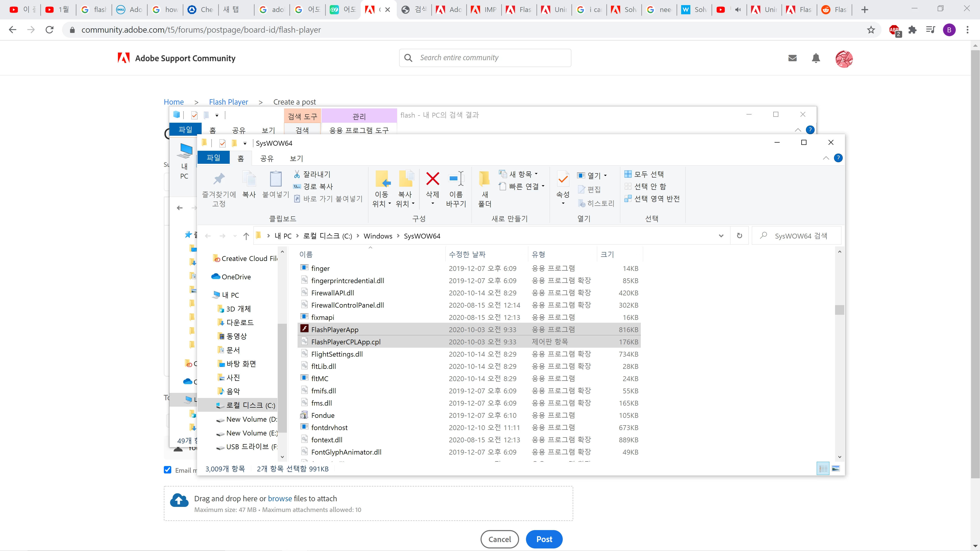Click Pin to Quick Access (즐겨찾기에 고정) icon
This screenshot has width=980, height=551.
(219, 179)
